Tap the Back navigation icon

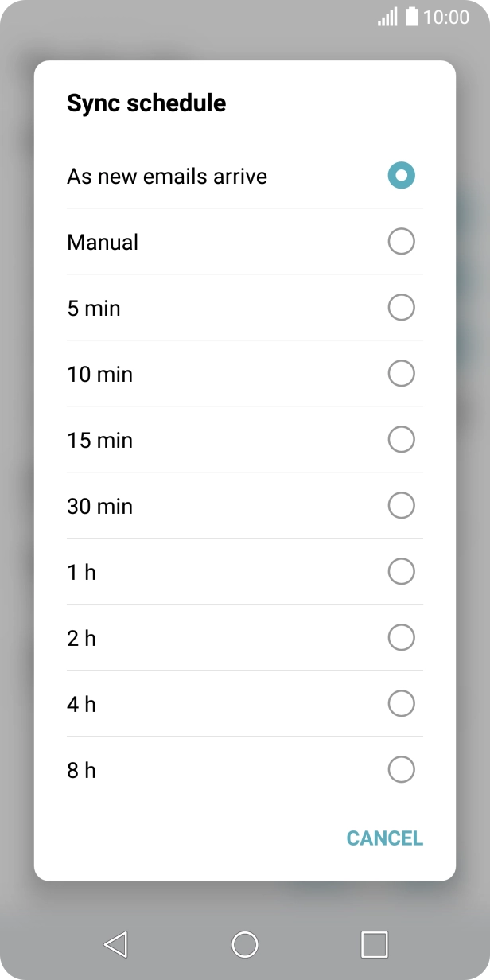tap(115, 945)
